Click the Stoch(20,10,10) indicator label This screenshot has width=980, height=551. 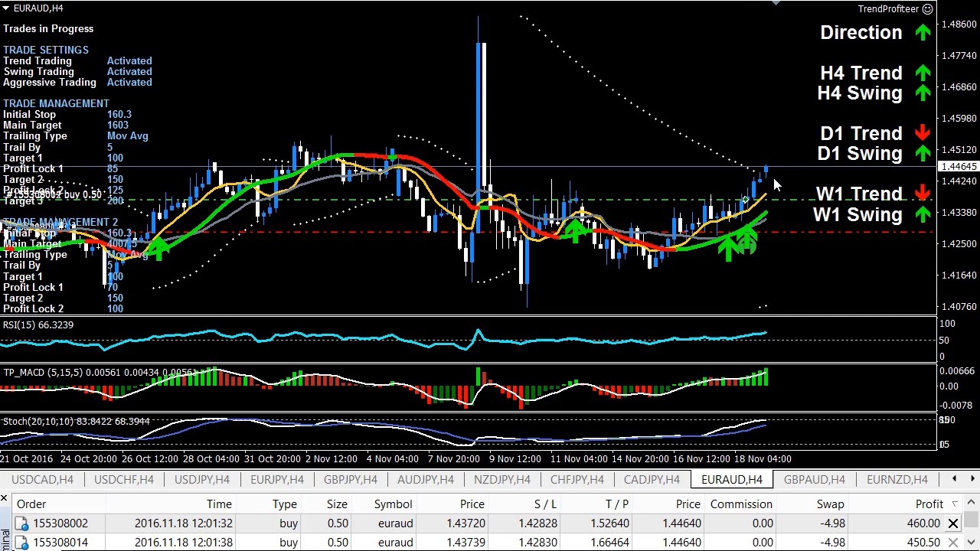[x=77, y=422]
